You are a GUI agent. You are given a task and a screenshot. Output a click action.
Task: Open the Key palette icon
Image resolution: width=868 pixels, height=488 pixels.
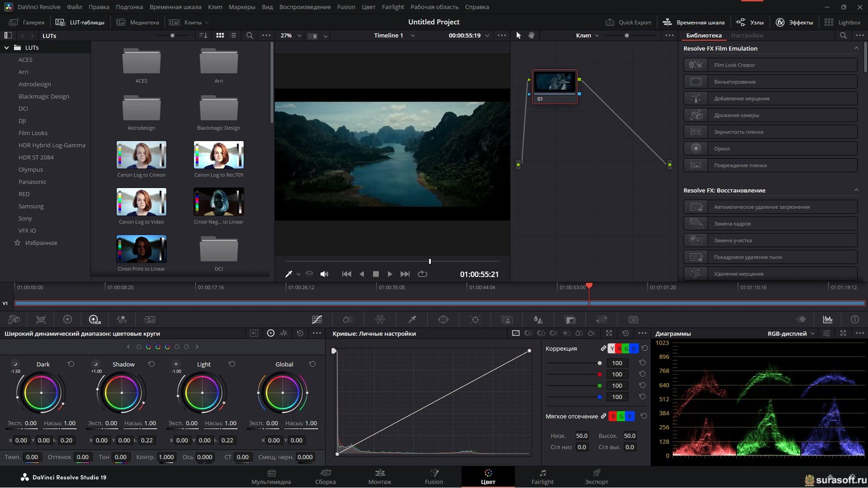tap(570, 320)
